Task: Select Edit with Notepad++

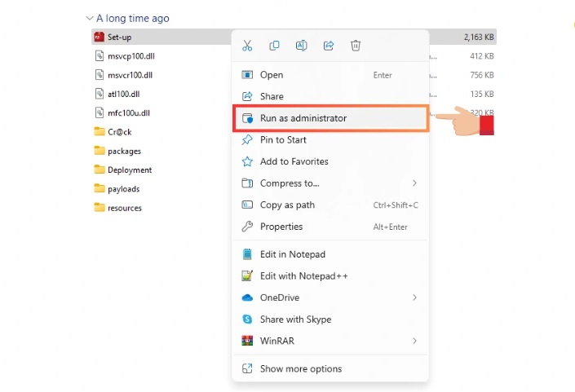Action: 330,275
